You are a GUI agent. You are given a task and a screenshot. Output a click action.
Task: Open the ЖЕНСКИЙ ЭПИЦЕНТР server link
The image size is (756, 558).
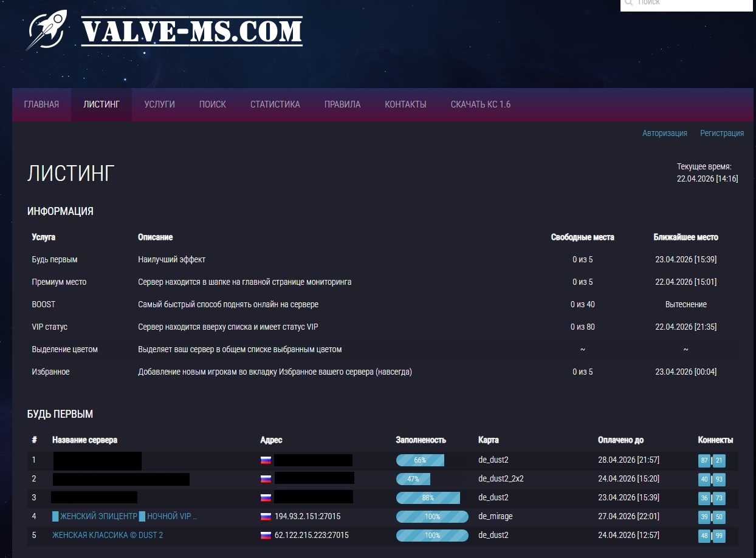tap(125, 517)
